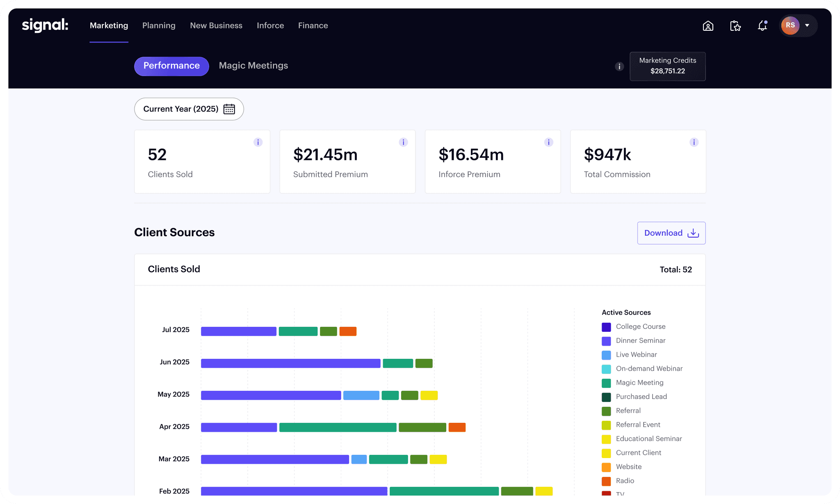Switch to Magic Meetings tab
Image resolution: width=840 pixels, height=504 pixels.
(x=253, y=66)
